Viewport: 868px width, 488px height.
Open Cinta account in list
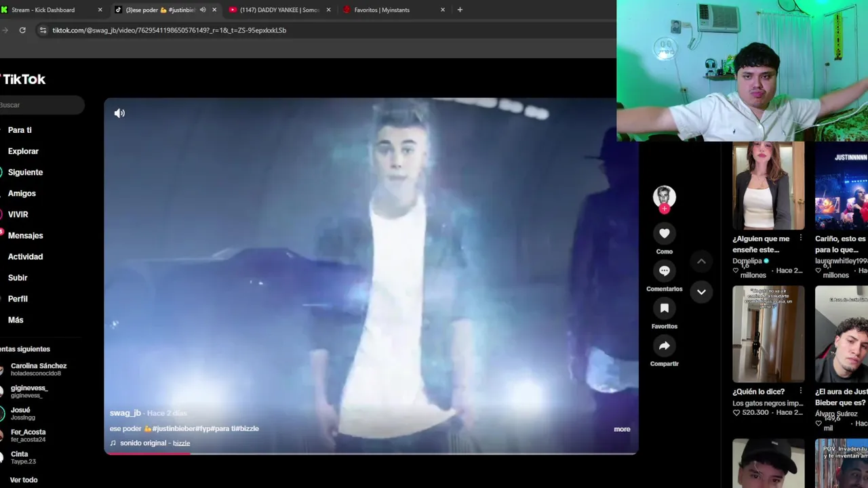20,457
